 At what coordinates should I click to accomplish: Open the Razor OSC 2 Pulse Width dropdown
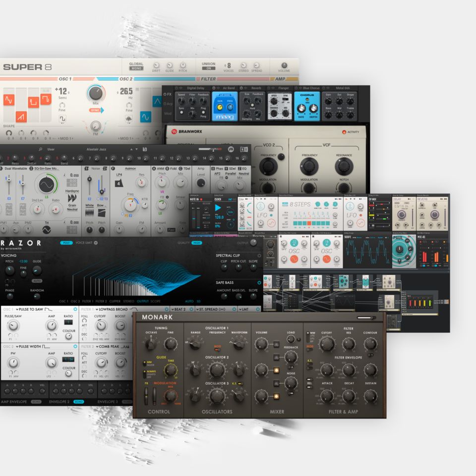coord(33,347)
